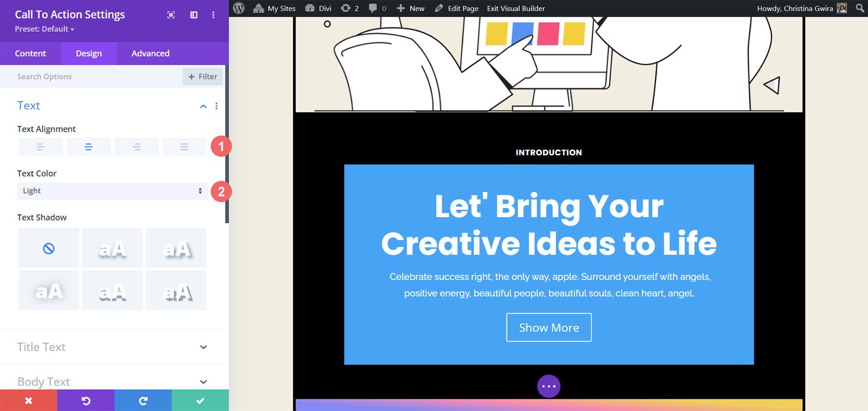Select center text alignment
This screenshot has width=868, height=411.
pyautogui.click(x=89, y=147)
